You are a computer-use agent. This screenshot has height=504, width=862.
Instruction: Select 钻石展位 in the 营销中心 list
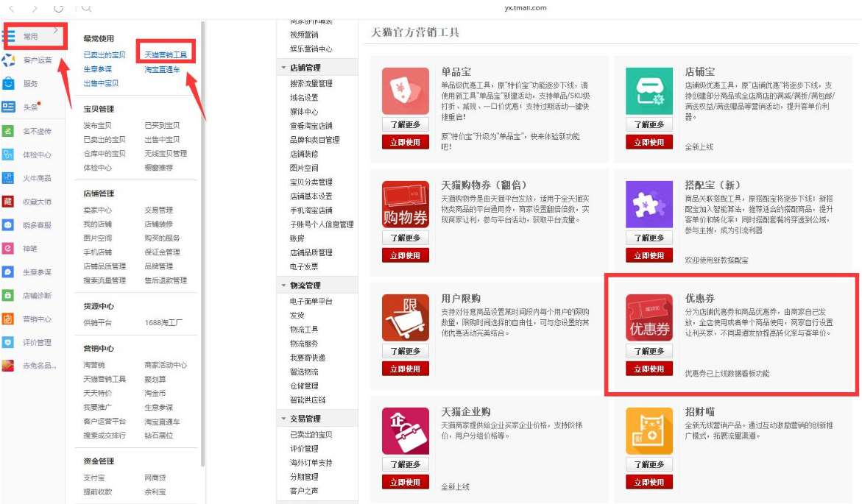158,436
